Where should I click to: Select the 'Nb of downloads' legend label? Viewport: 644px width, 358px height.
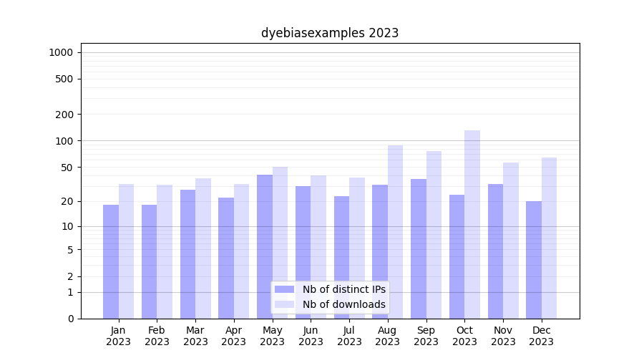tap(343, 304)
